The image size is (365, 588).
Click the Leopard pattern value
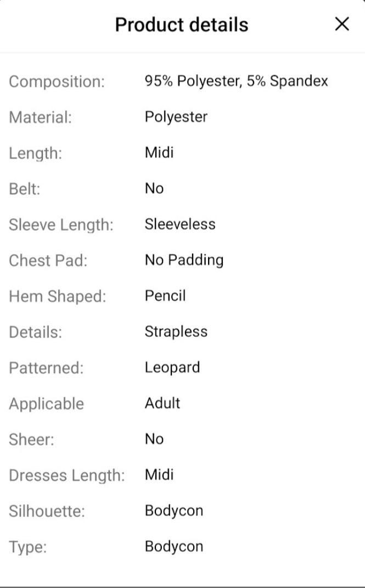[172, 367]
